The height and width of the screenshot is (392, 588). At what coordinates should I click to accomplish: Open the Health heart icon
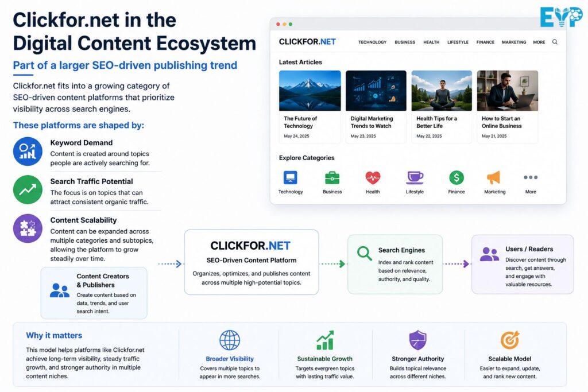point(373,178)
